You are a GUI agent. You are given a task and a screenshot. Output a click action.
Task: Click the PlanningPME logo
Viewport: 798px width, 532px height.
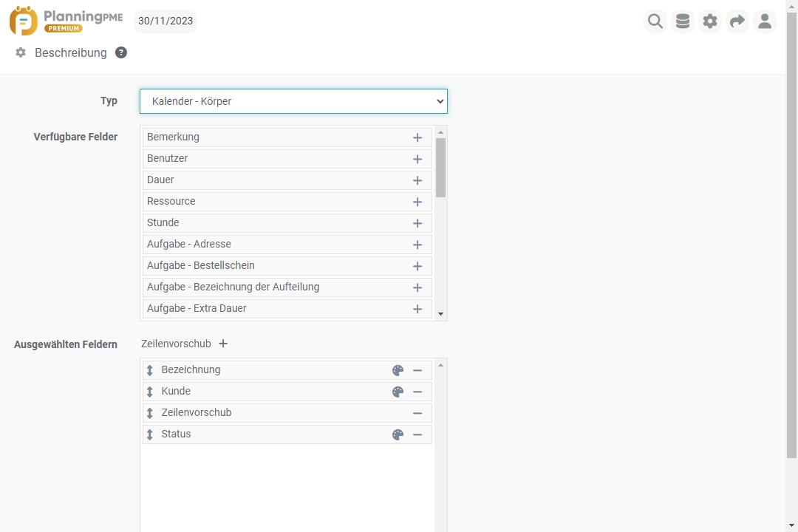point(66,21)
